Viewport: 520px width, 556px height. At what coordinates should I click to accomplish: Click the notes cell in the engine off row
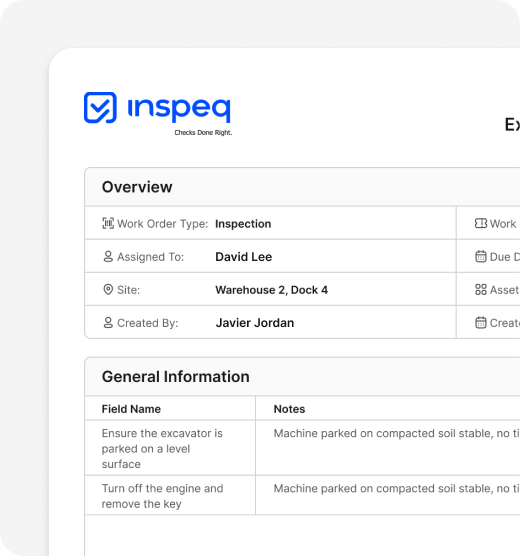(388, 495)
